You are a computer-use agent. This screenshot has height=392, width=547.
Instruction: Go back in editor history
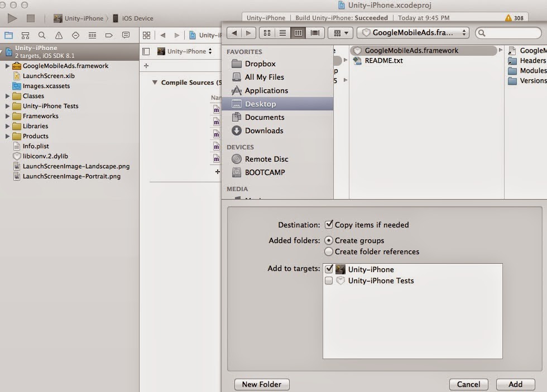(x=162, y=35)
